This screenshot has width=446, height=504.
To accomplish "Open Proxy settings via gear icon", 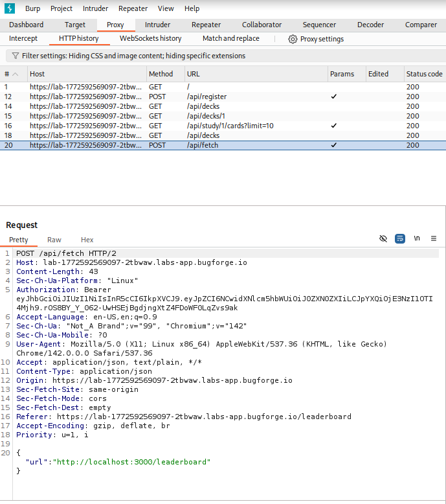I will click(293, 39).
